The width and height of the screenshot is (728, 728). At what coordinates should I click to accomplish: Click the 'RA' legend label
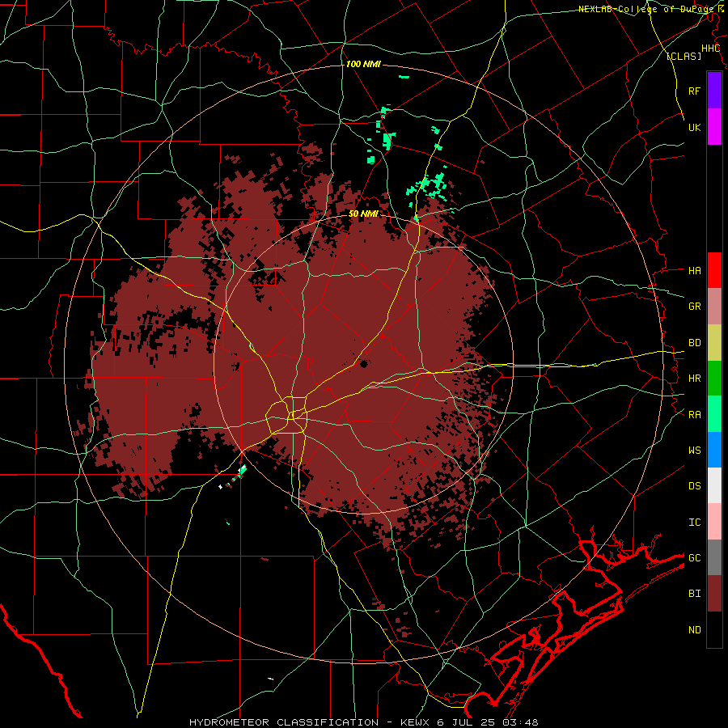click(x=694, y=415)
